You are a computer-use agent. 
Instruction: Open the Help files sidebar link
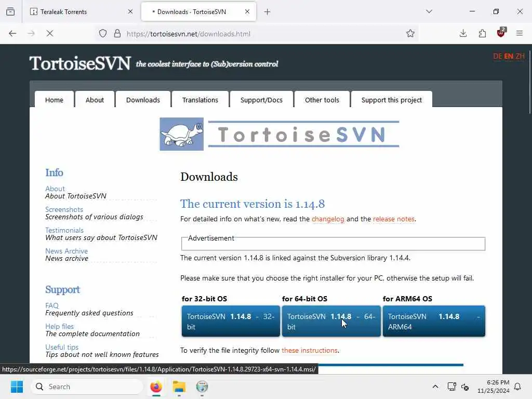click(59, 326)
